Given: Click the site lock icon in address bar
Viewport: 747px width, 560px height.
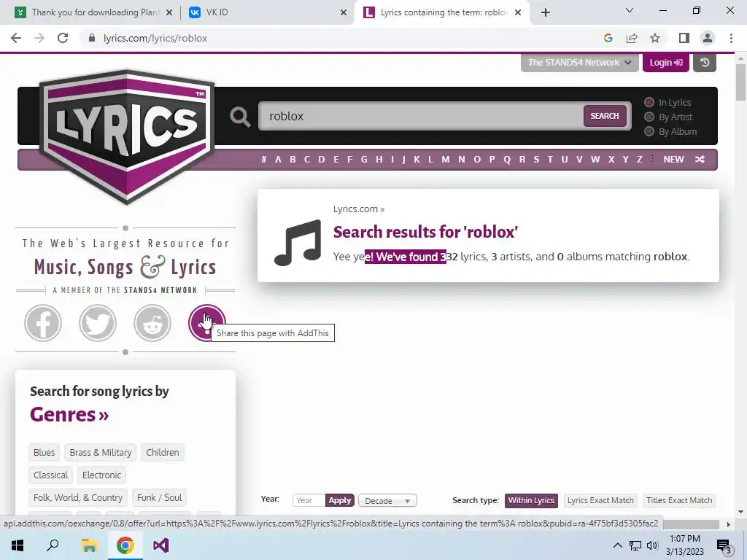Looking at the screenshot, I should point(92,38).
